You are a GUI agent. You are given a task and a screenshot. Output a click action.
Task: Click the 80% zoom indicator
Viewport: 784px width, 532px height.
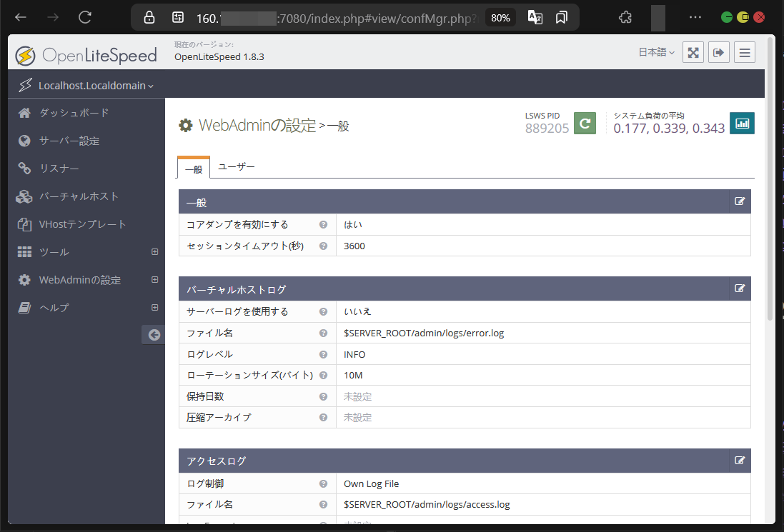click(x=500, y=18)
